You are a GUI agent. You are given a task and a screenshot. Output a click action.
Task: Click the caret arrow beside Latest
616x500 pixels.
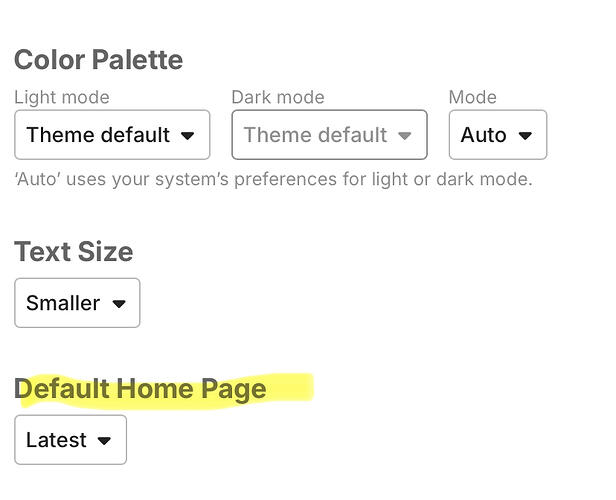click(x=104, y=441)
